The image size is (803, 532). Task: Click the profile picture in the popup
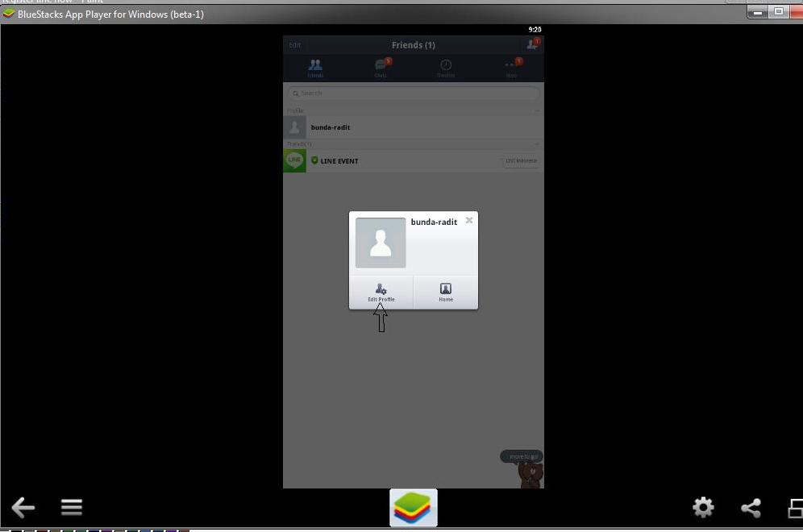(x=381, y=243)
